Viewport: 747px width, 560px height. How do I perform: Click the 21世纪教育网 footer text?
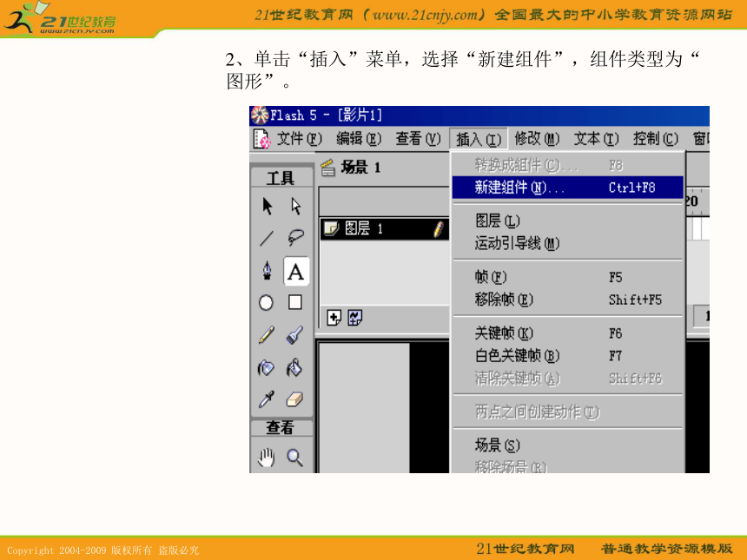525,549
